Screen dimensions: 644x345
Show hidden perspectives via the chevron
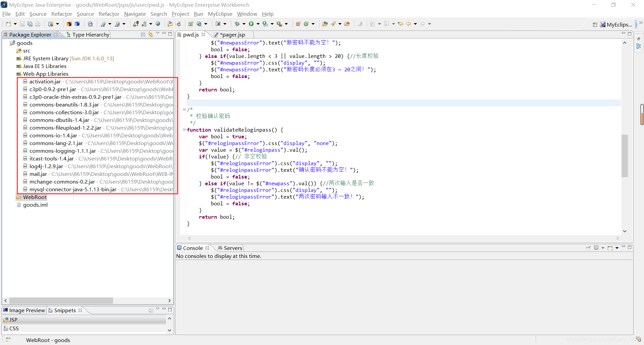641,23
